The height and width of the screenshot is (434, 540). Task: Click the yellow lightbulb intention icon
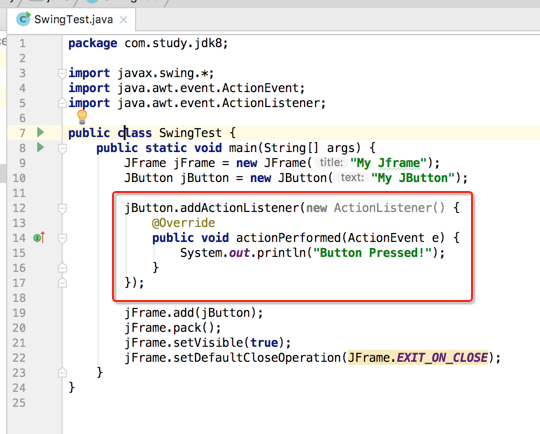pos(82,117)
